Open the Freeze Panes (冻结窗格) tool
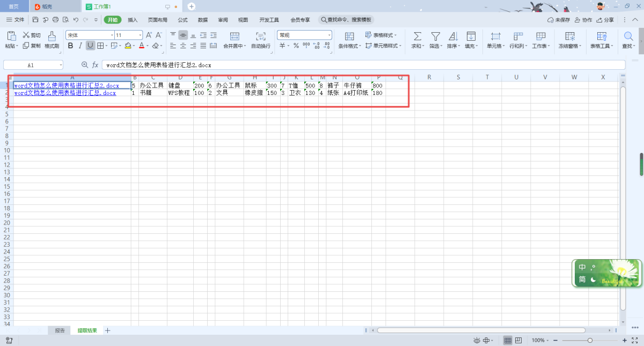 click(x=570, y=36)
